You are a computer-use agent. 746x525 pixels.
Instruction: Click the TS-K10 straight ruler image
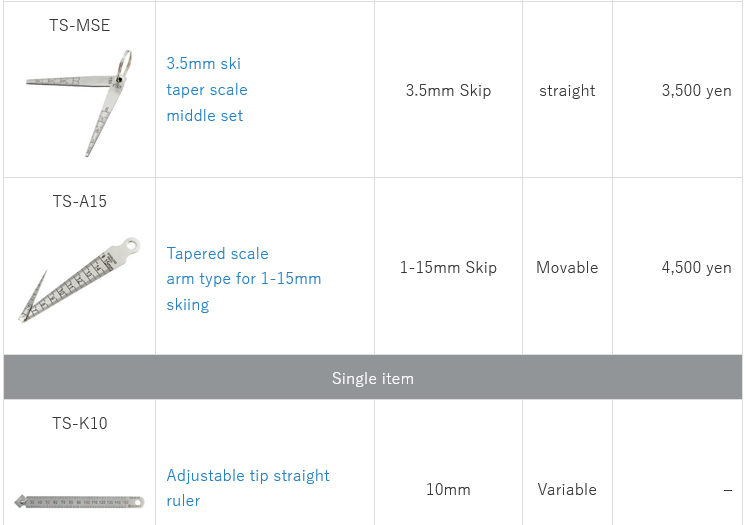(79, 501)
